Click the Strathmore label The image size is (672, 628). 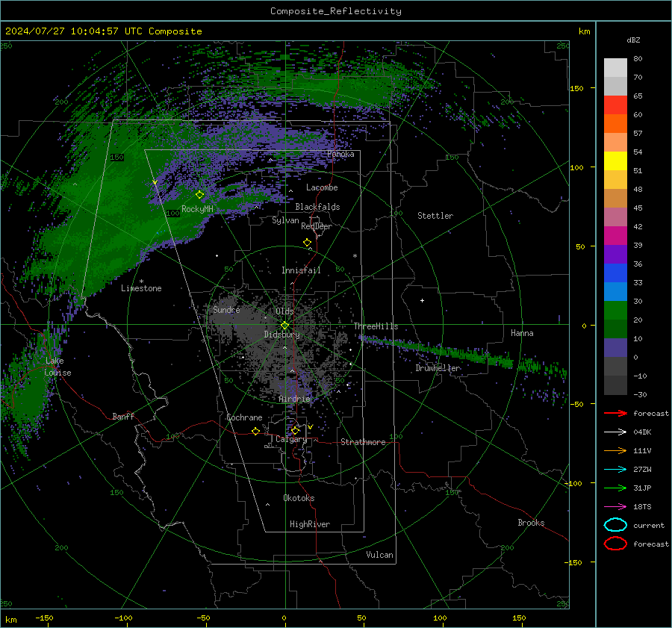pyautogui.click(x=363, y=442)
